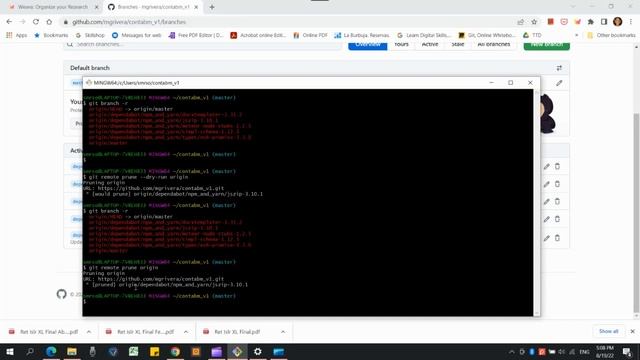Click the Git Bash terminal scrollbar
The height and width of the screenshot is (360, 640).
537,202
